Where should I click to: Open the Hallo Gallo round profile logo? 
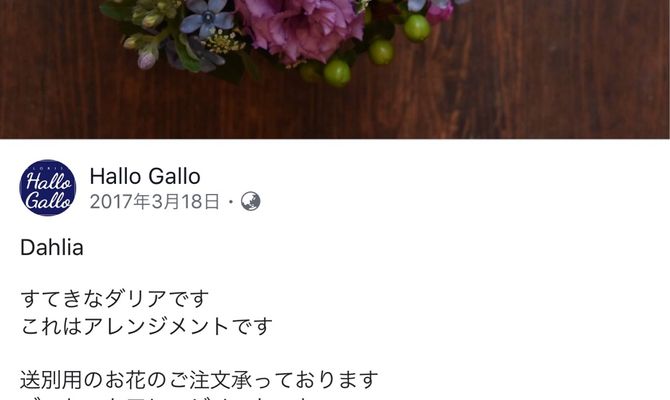pyautogui.click(x=48, y=188)
